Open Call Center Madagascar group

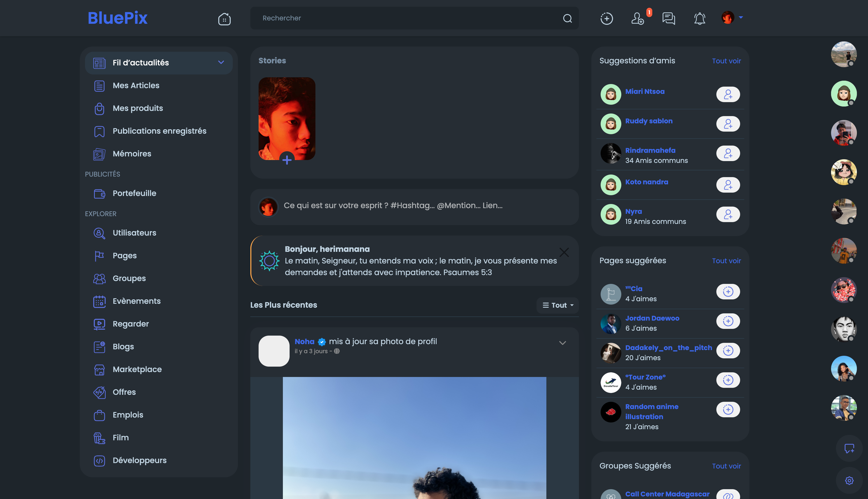[x=667, y=494]
